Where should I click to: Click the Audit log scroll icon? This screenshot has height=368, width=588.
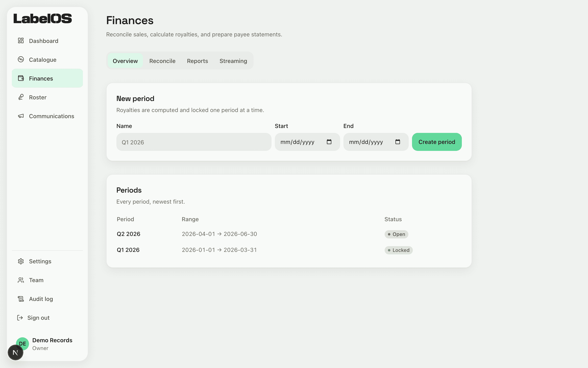(x=21, y=299)
